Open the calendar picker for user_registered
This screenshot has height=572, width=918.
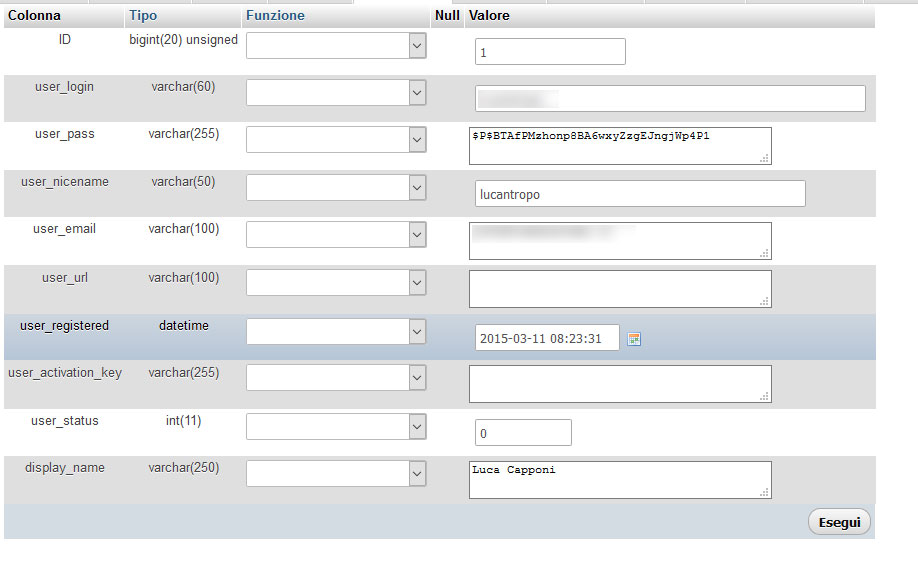pyautogui.click(x=633, y=339)
